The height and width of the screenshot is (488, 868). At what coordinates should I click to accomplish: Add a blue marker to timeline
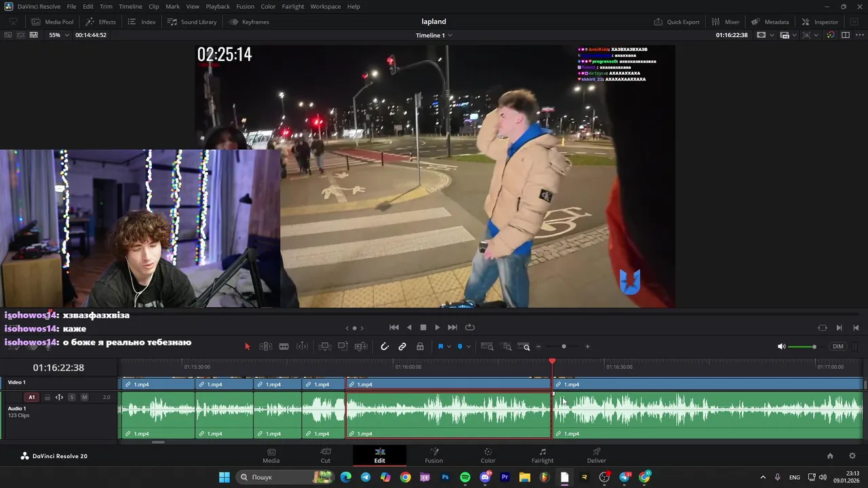(460, 346)
